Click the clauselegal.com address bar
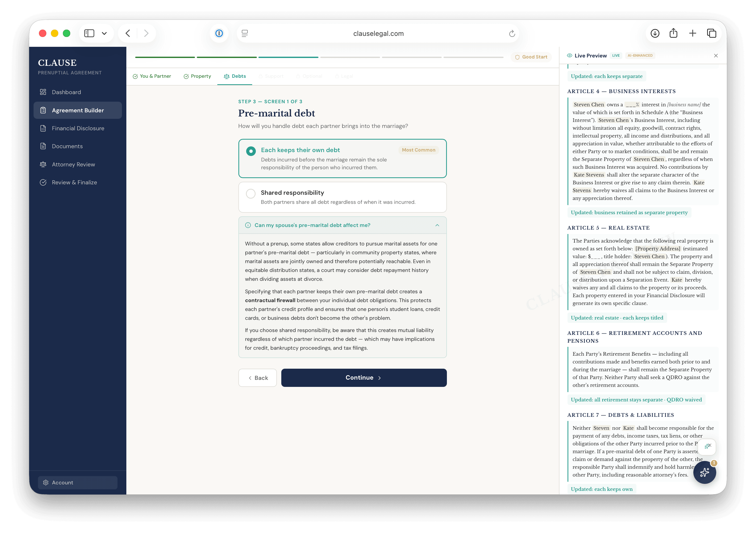 pos(378,33)
